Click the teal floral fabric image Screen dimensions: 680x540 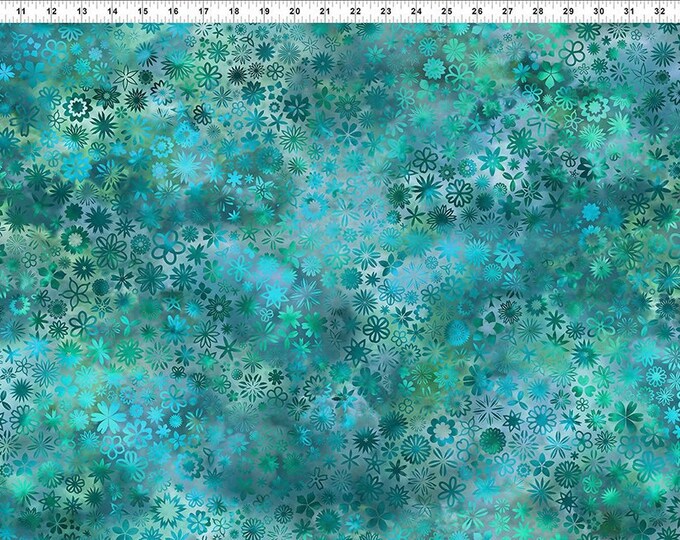click(x=340, y=280)
